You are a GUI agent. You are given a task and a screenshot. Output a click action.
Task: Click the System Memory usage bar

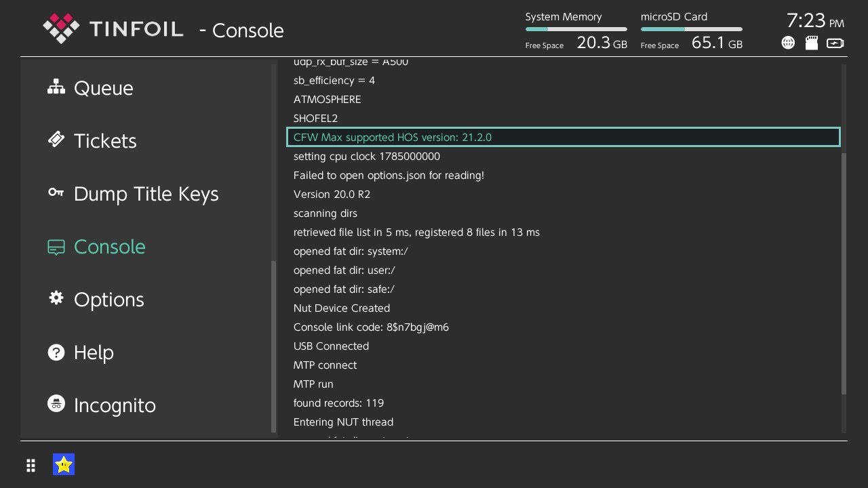(x=576, y=29)
